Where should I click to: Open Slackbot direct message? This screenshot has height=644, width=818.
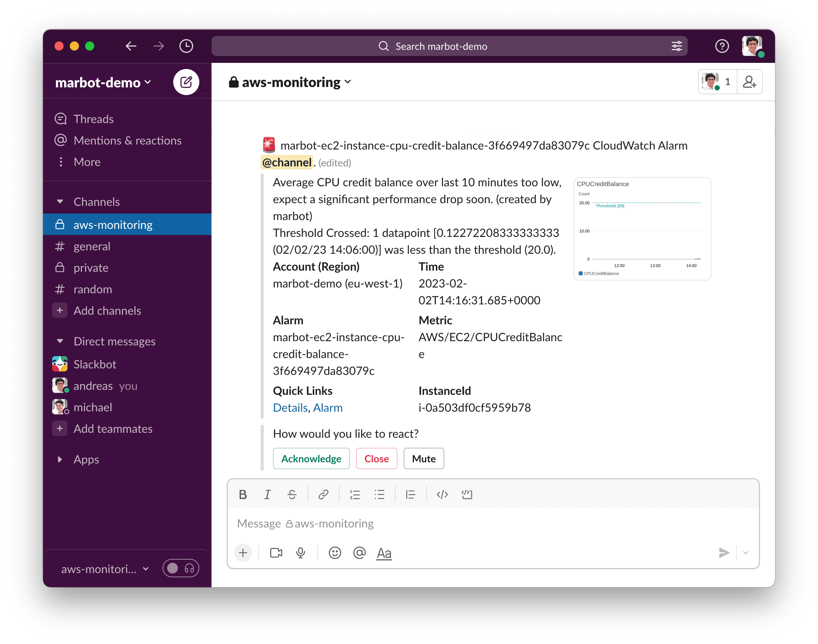pyautogui.click(x=127, y=364)
